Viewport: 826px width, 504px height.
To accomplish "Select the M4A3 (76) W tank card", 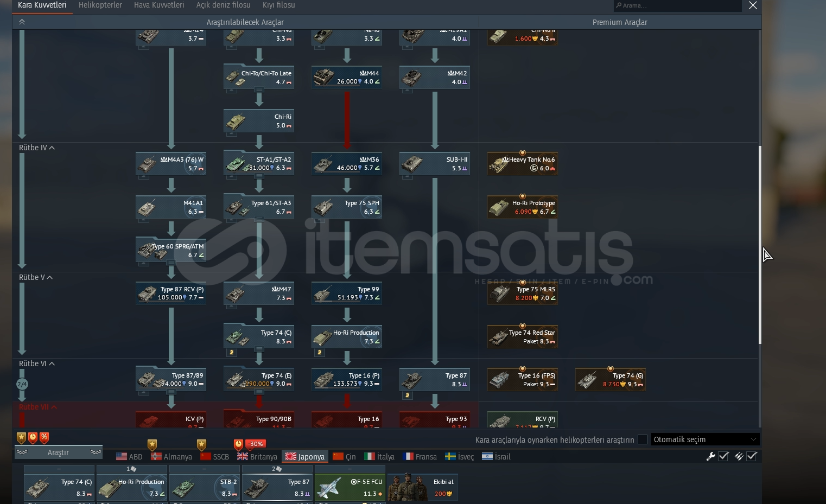I will 171,164.
